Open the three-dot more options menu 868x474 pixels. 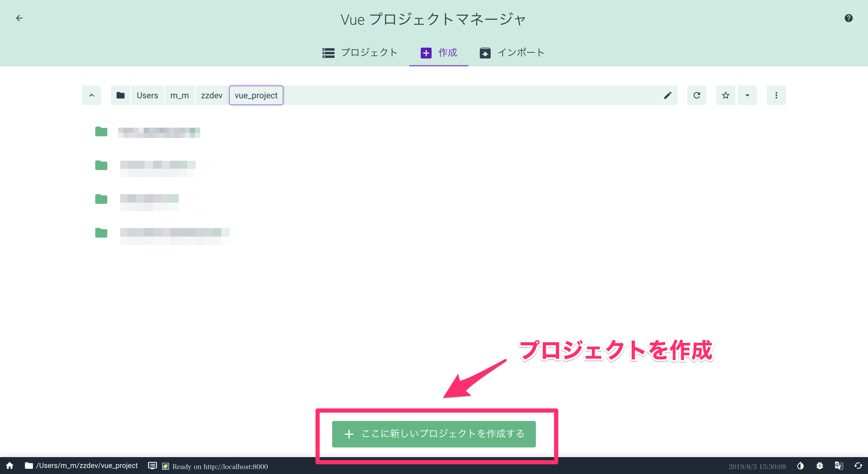(x=776, y=95)
